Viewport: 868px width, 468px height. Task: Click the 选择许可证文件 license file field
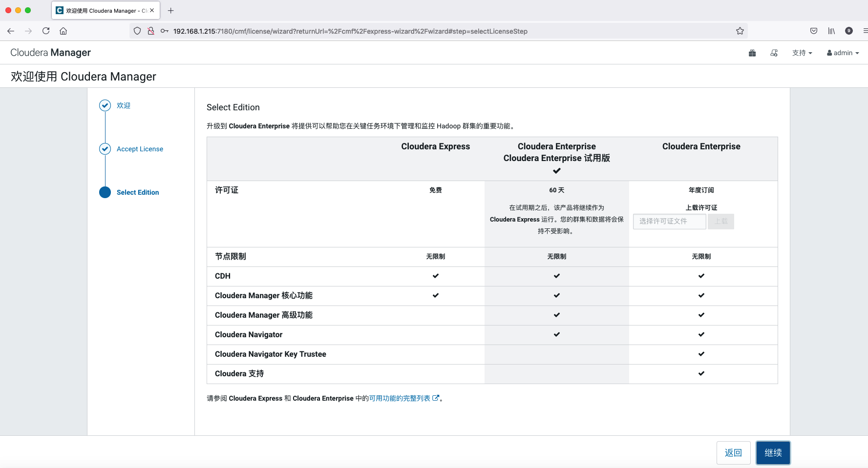670,222
